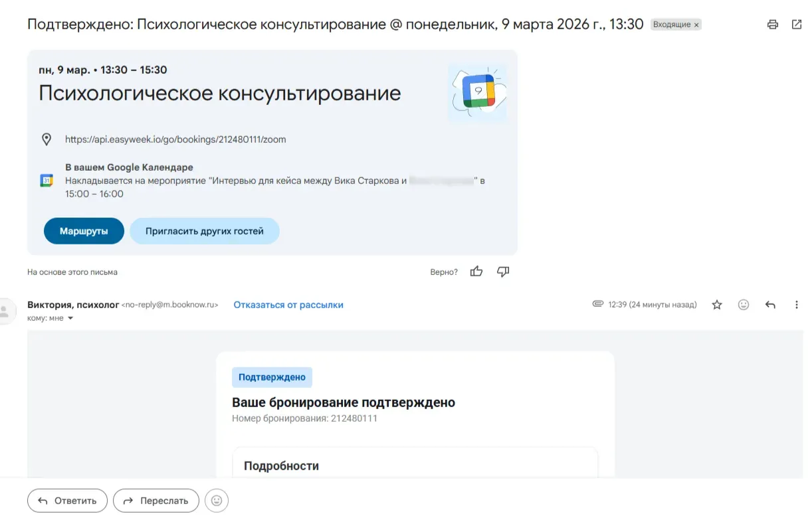Click the Ответить button

click(67, 501)
